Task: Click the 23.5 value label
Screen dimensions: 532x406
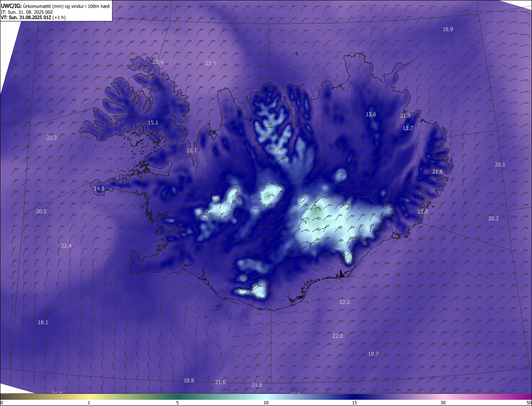Action: (211, 63)
